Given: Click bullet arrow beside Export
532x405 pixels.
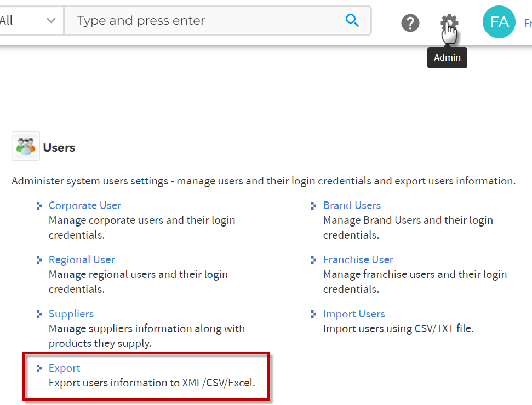Looking at the screenshot, I should [39, 368].
